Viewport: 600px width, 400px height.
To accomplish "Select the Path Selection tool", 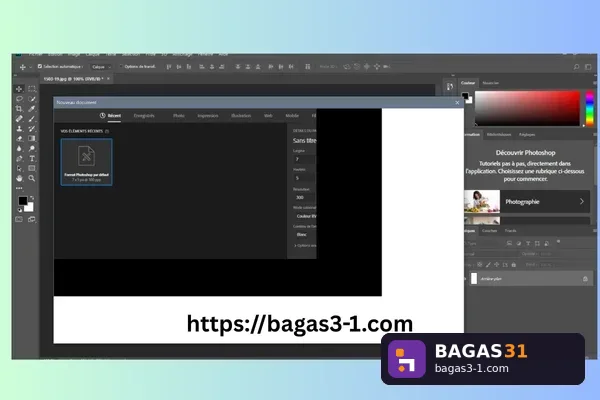I will [19, 168].
